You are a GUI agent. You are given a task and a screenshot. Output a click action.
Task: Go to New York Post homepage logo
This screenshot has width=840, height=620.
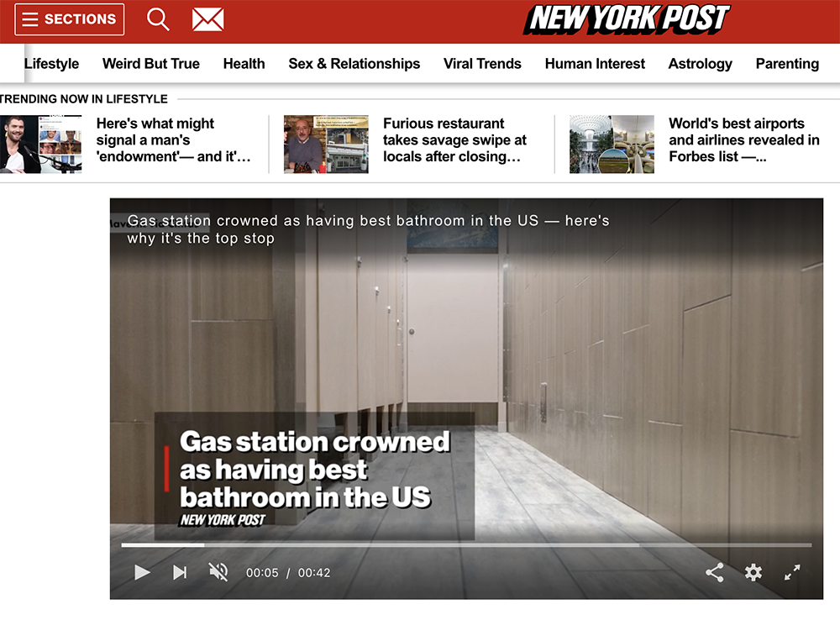(x=627, y=19)
